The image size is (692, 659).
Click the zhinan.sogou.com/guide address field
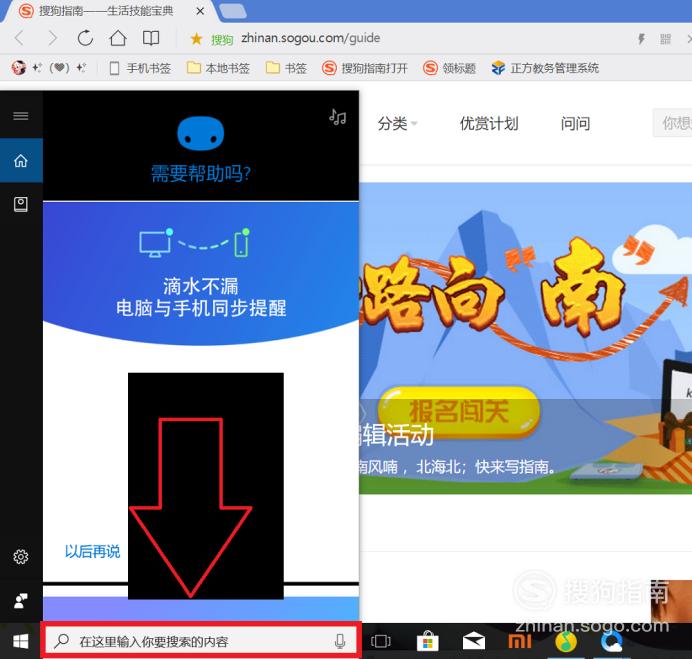click(x=310, y=38)
